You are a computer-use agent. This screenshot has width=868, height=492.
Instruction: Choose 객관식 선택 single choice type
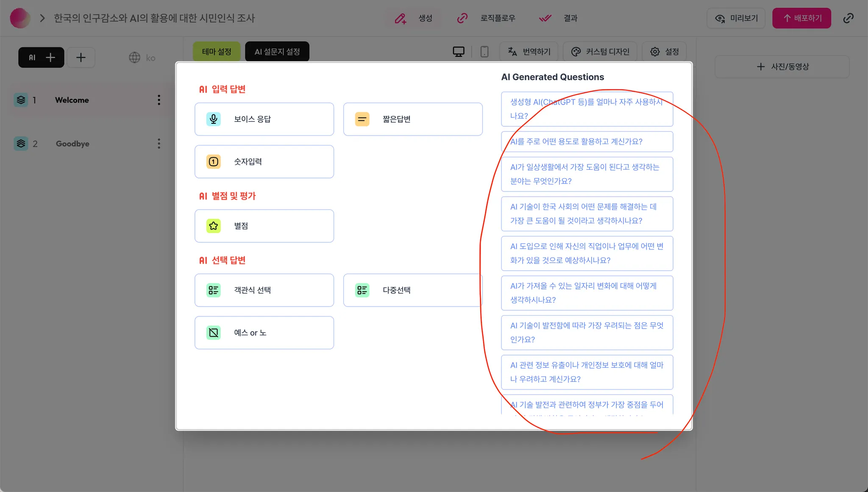[264, 290]
